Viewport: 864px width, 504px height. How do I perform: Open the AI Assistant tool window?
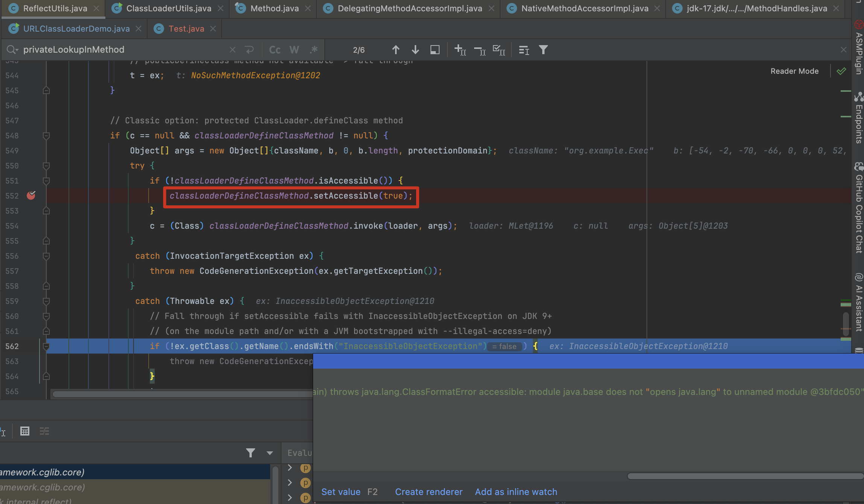click(x=858, y=302)
